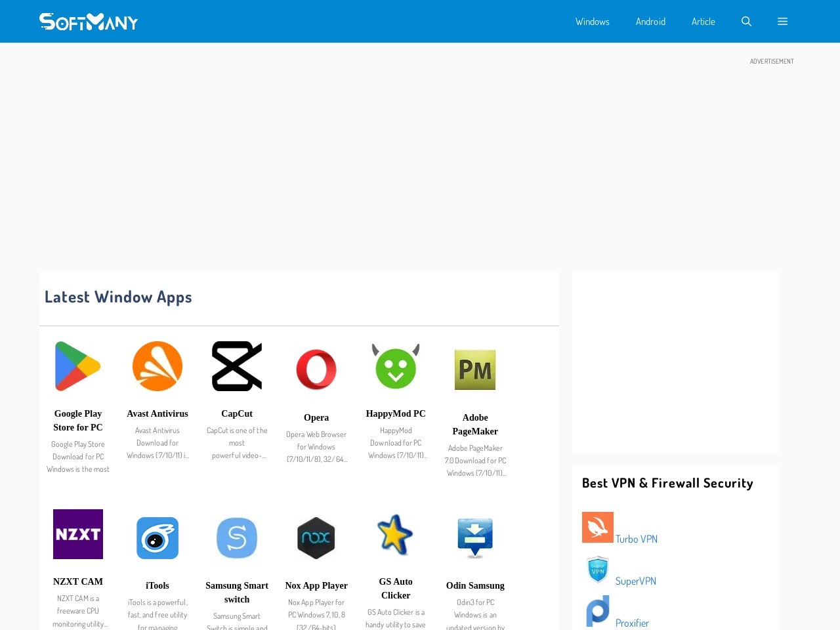Open the Nox App Player title link
This screenshot has width=840, height=630.
pyautogui.click(x=316, y=585)
